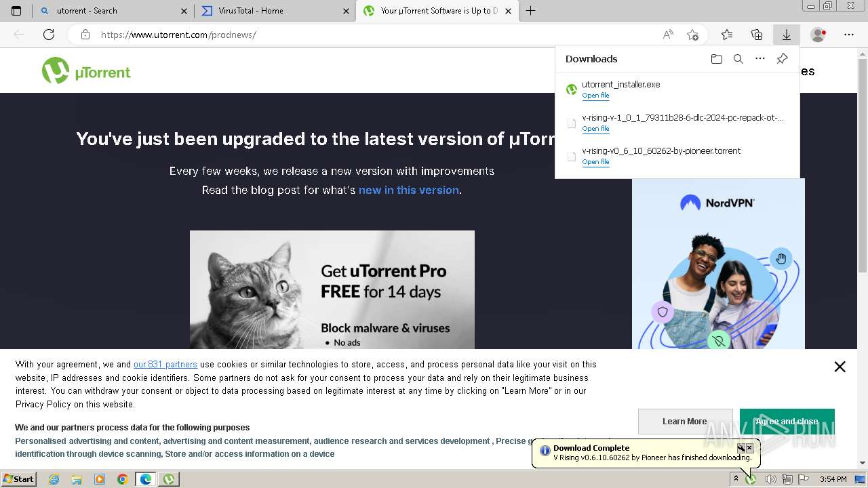Add this page to favorites
This screenshot has height=488, width=868.
(x=692, y=35)
